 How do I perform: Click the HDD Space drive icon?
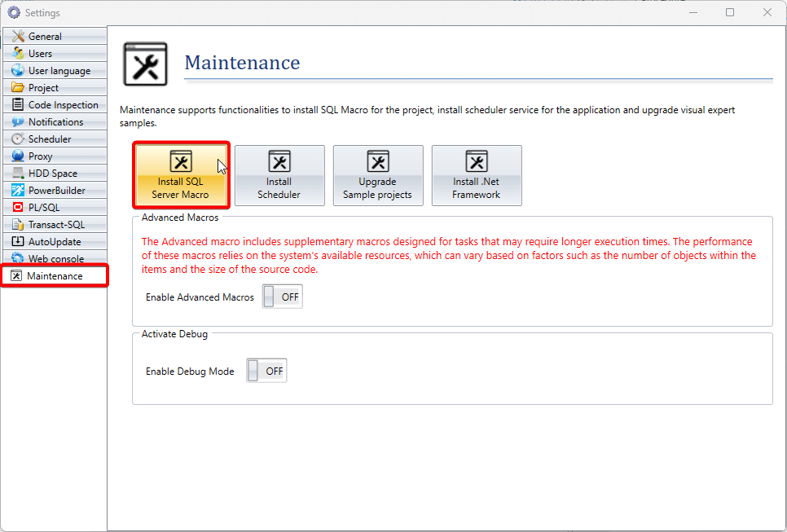[x=18, y=174]
